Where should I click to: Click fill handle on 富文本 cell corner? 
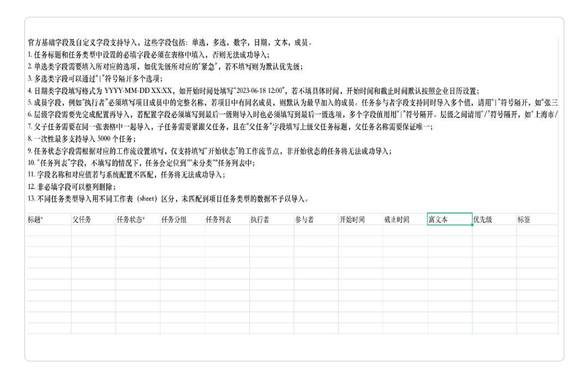tap(472, 225)
